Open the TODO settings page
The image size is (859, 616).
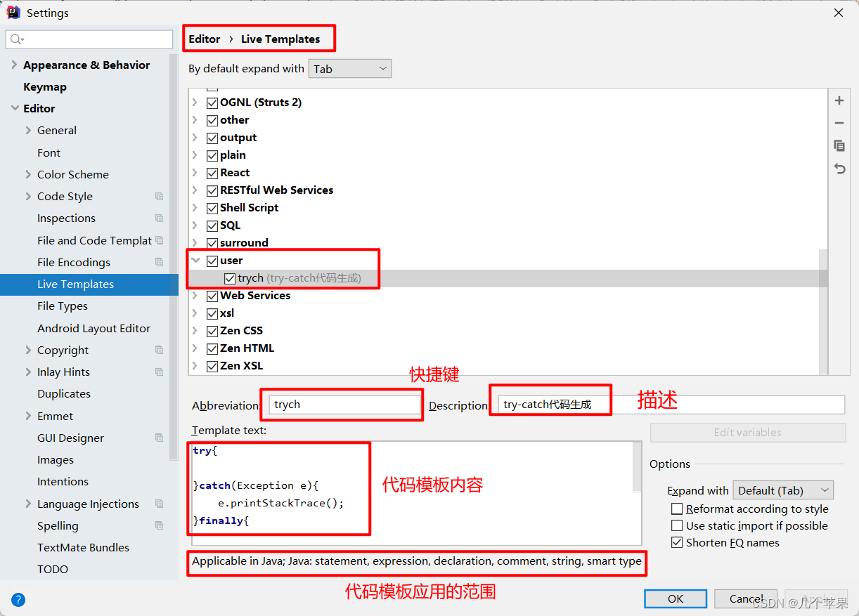pyautogui.click(x=53, y=569)
